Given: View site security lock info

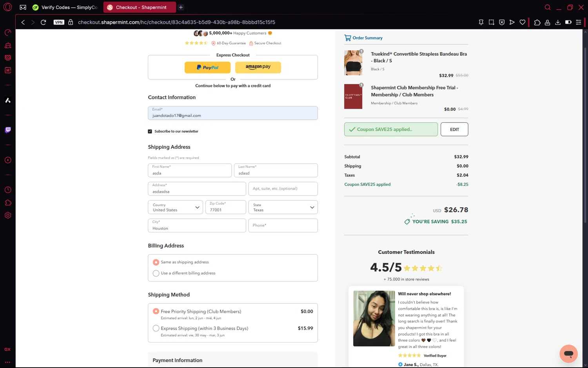Looking at the screenshot, I should pyautogui.click(x=71, y=22).
